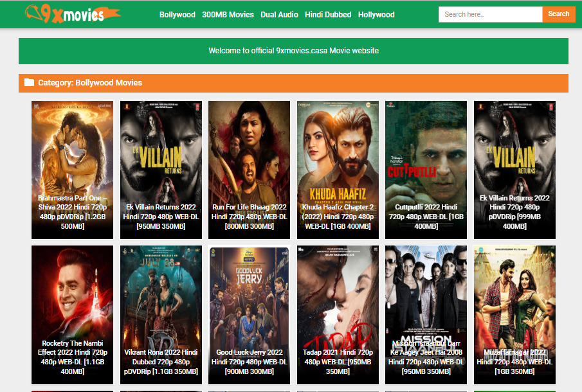Navigate to Hollywood movies
The image size is (582, 392).
click(x=376, y=14)
